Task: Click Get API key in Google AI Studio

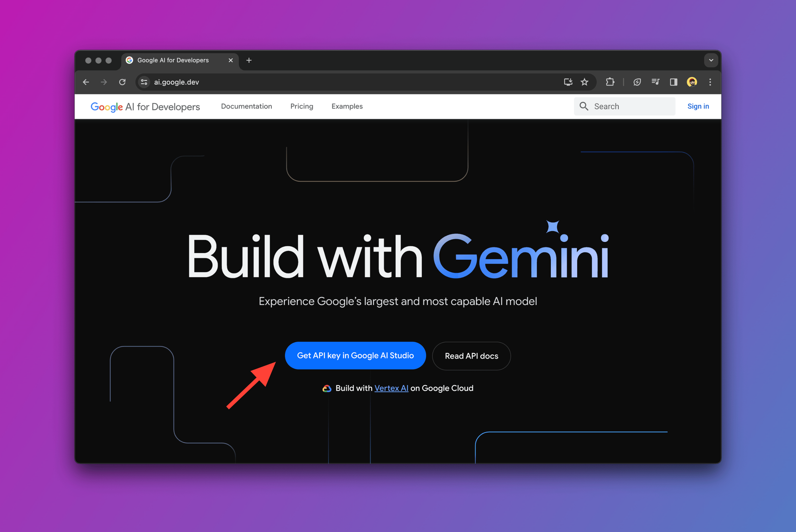Action: pyautogui.click(x=354, y=356)
